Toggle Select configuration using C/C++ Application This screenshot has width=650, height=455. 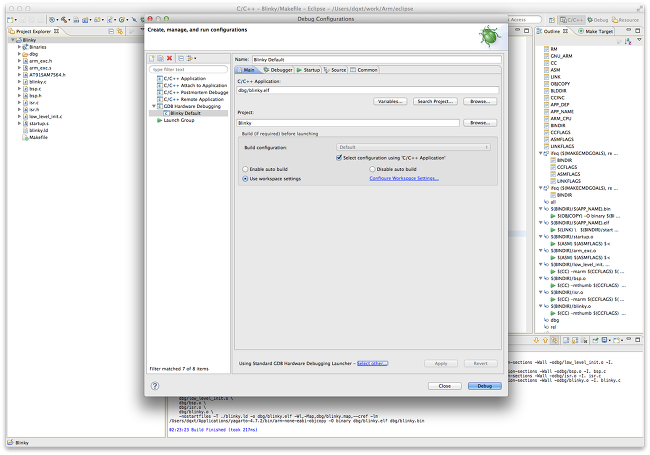(339, 158)
